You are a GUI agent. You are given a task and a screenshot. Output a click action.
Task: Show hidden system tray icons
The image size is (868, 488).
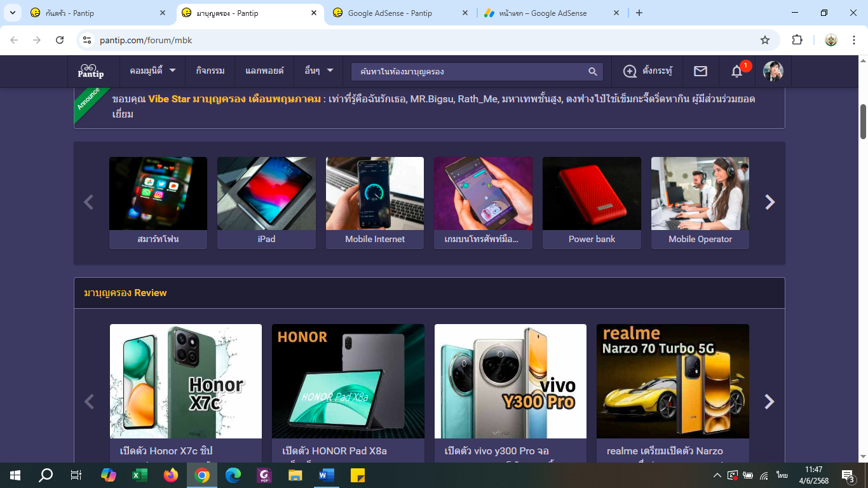coord(717,475)
